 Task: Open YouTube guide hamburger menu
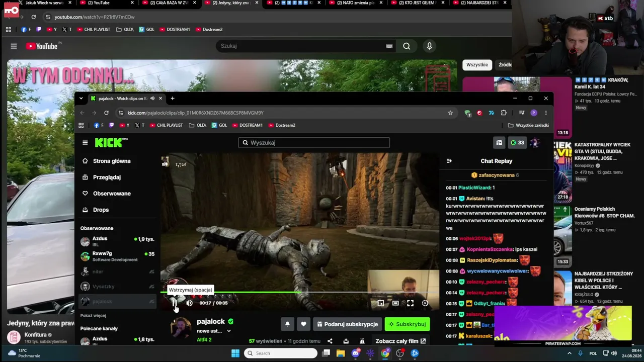pyautogui.click(x=14, y=46)
